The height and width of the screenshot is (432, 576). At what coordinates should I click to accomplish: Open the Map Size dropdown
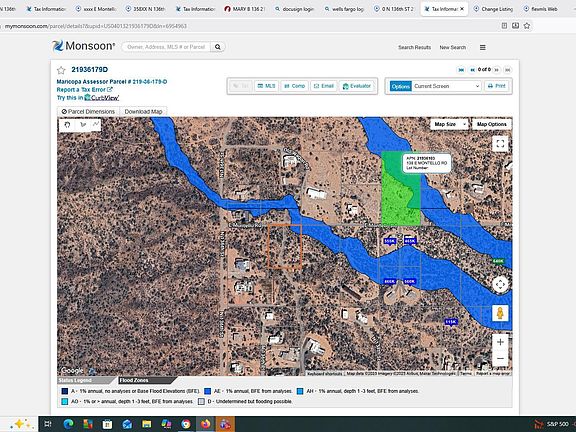point(450,125)
